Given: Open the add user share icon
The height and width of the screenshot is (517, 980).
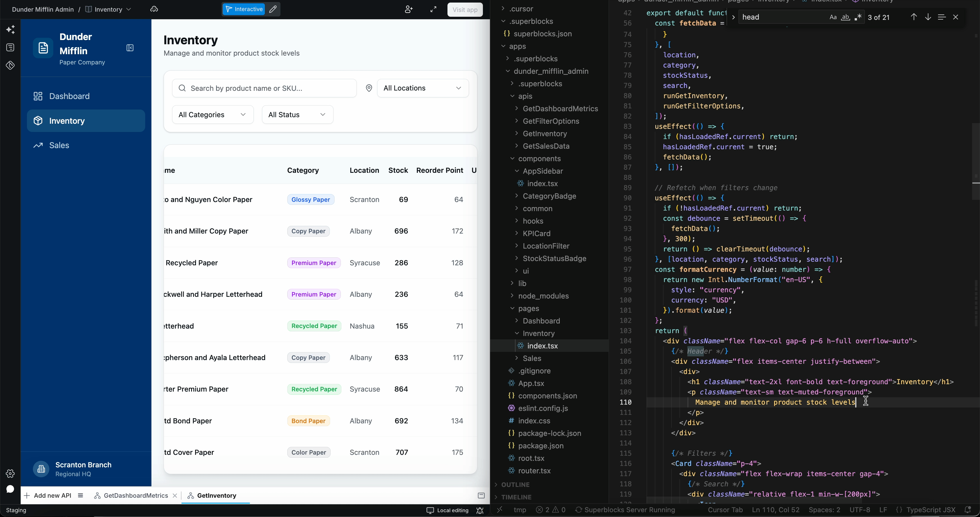Looking at the screenshot, I should pos(409,10).
